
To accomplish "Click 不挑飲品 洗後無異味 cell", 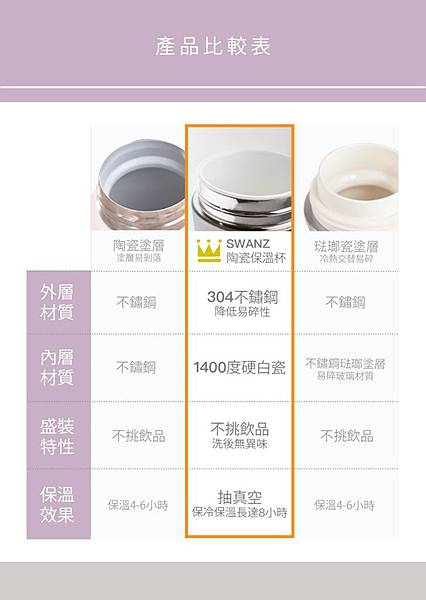I will pos(240,435).
